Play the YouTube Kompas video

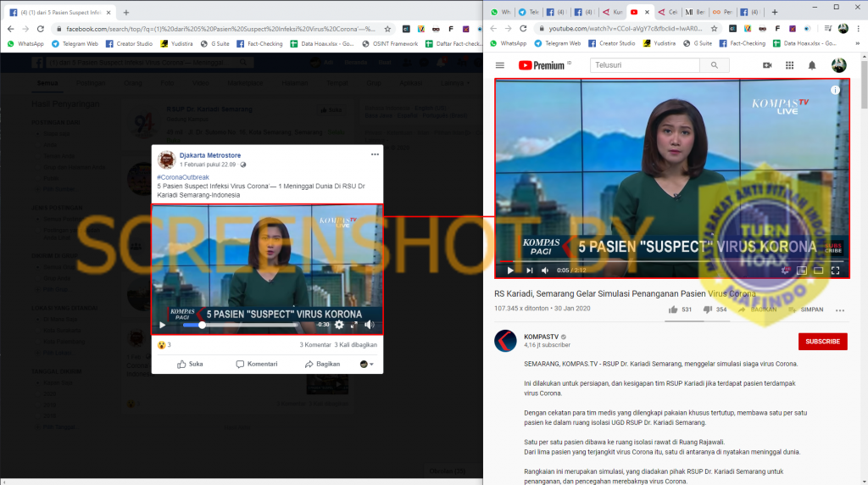[509, 270]
